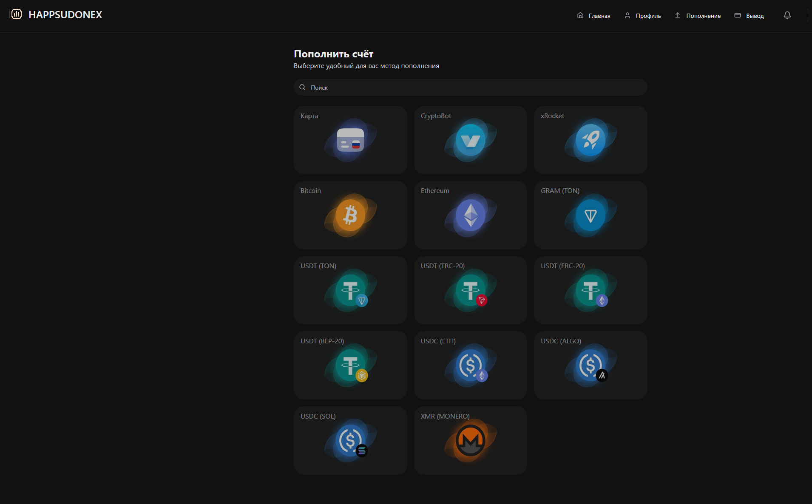Choose the Ethereum diamond icon
812x504 pixels.
pos(471,215)
